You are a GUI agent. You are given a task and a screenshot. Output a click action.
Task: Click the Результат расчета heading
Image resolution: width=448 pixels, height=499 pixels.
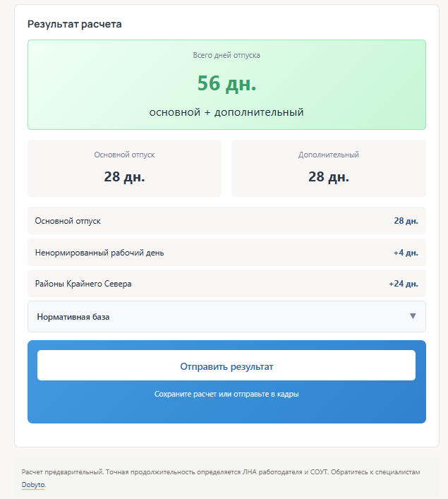[x=75, y=24]
